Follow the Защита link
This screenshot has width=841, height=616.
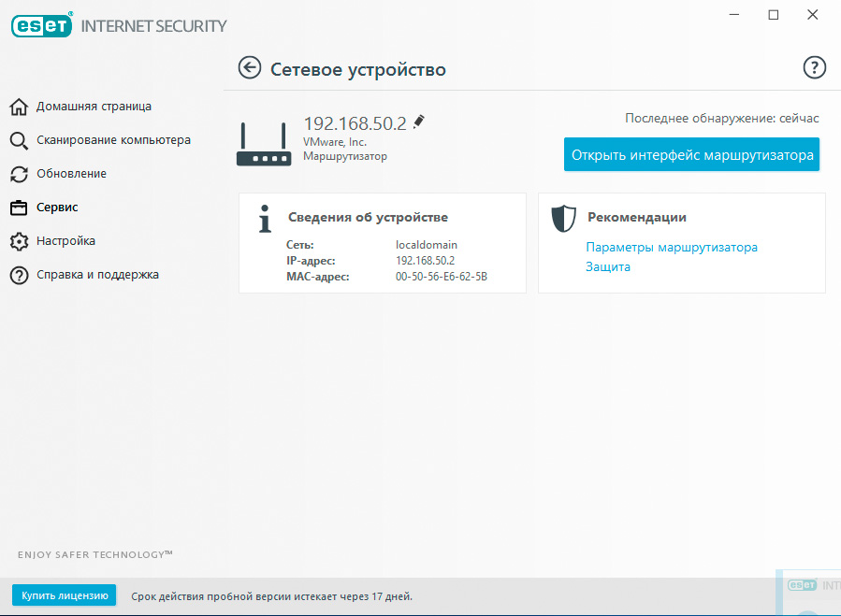pos(608,266)
